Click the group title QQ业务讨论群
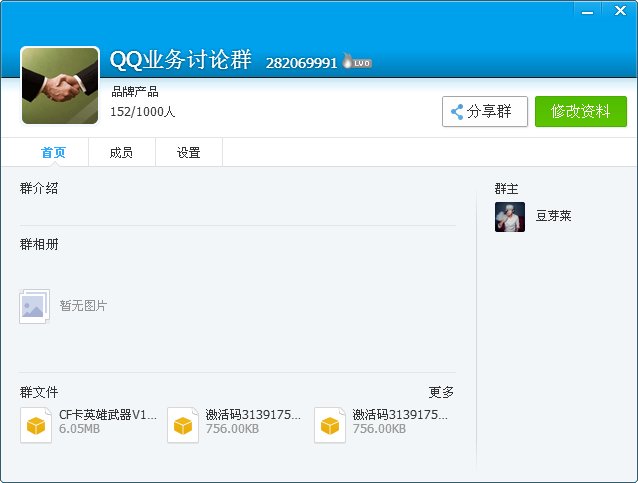638x483 pixels. [181, 60]
